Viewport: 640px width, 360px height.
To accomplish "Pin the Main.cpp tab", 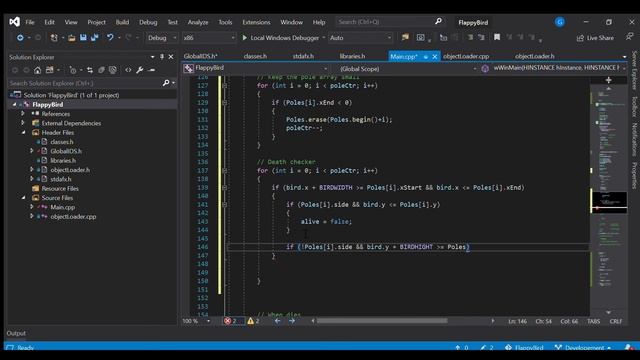I will point(426,57).
